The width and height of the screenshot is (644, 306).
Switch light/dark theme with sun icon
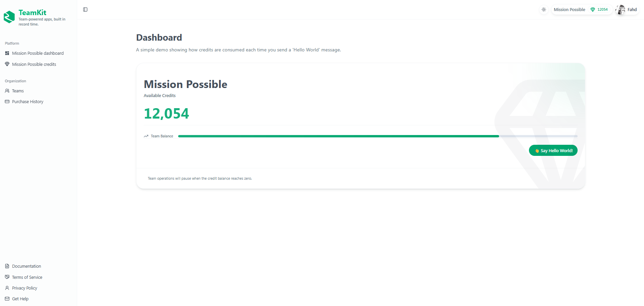click(544, 9)
